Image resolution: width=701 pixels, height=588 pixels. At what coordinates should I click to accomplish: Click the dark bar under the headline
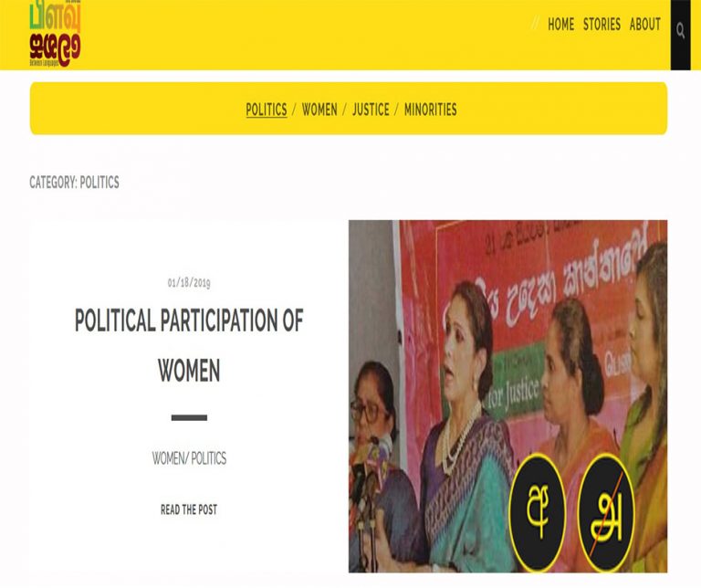(x=189, y=417)
